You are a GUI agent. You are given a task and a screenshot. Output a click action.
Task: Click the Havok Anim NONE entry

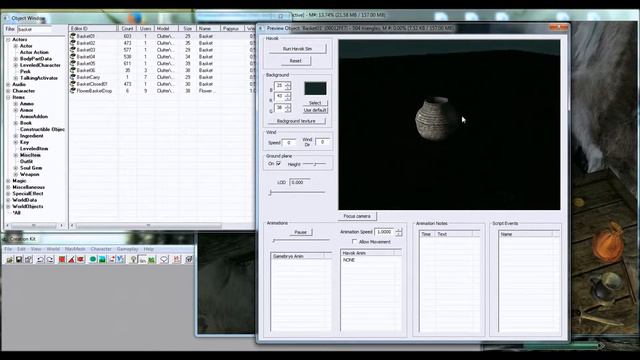click(349, 260)
